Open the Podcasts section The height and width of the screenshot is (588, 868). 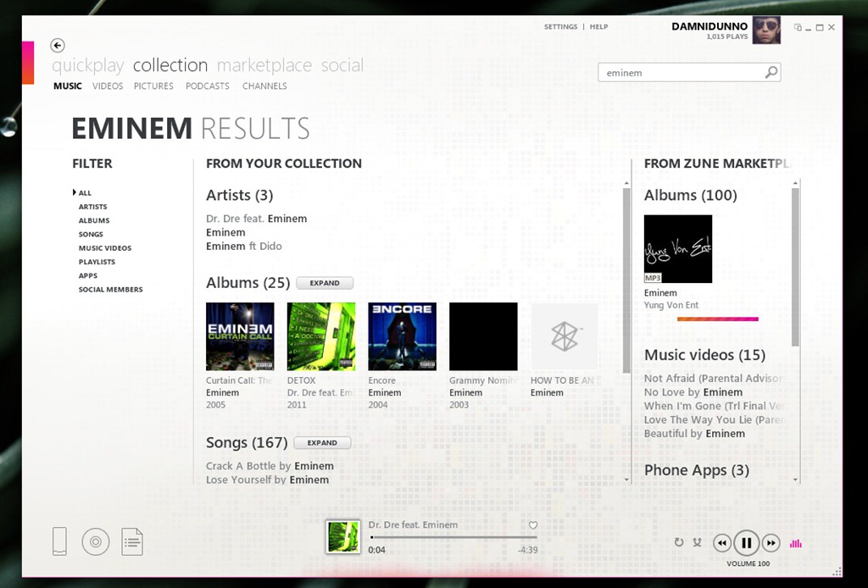(208, 86)
